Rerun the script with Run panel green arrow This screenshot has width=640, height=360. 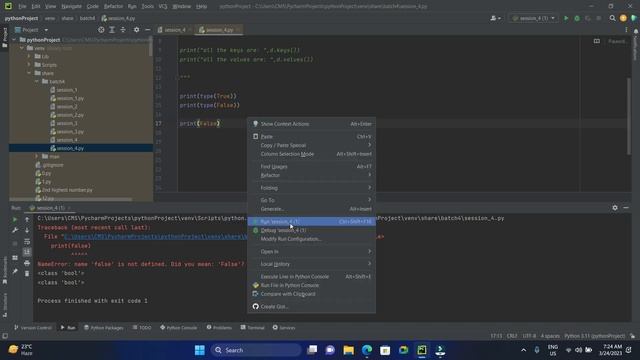click(15, 220)
